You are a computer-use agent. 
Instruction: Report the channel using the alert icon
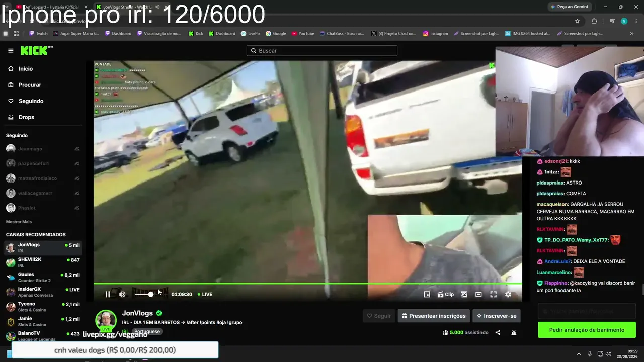(x=514, y=332)
